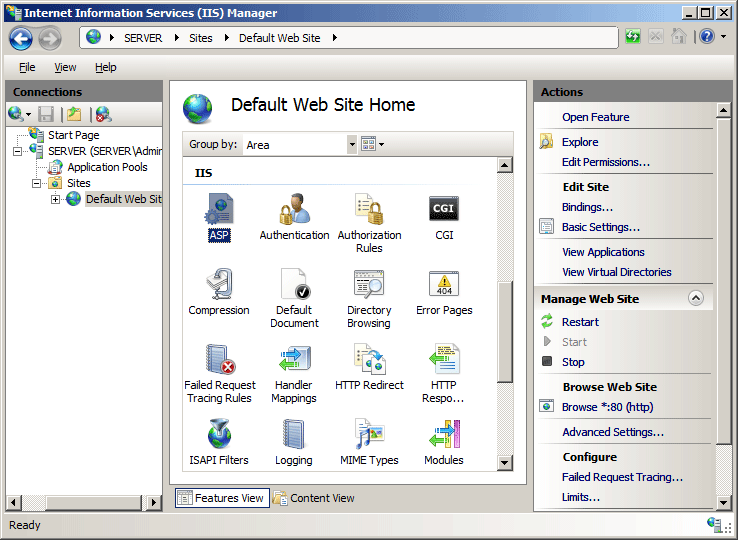Select the HTTP Redirect icon
Image resolution: width=738 pixels, height=540 pixels.
coord(369,358)
